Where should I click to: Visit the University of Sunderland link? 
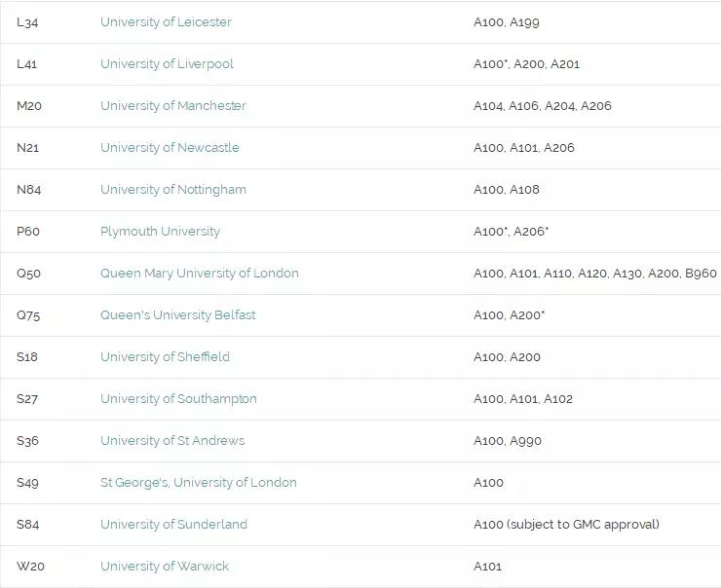(x=173, y=525)
